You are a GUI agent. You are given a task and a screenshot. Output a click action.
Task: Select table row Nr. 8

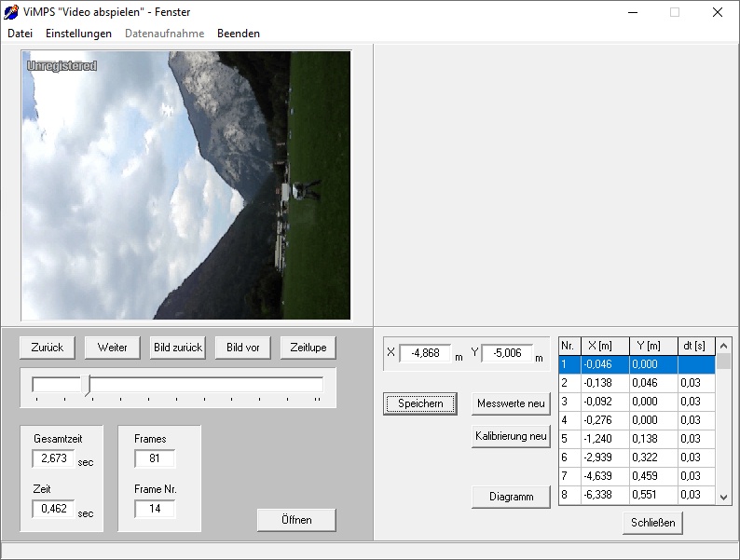[637, 495]
